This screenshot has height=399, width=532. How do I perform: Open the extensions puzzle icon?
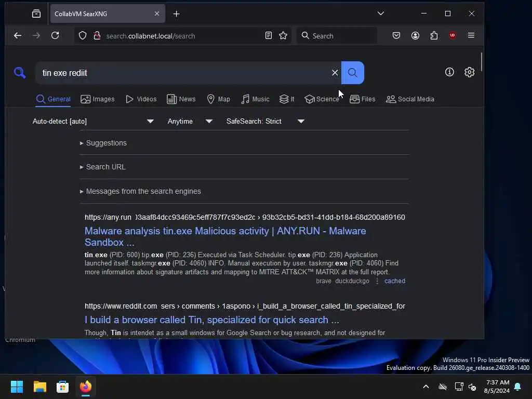tap(434, 36)
